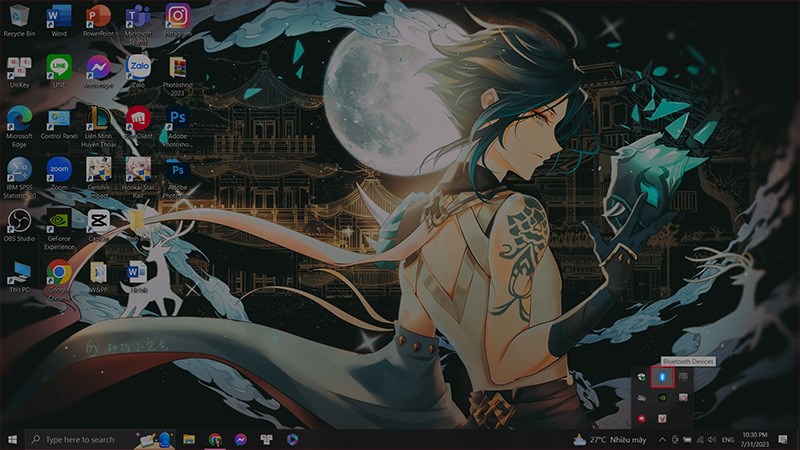The width and height of the screenshot is (800, 450).
Task: Select the UniKey desktop shortcut
Action: (x=19, y=72)
